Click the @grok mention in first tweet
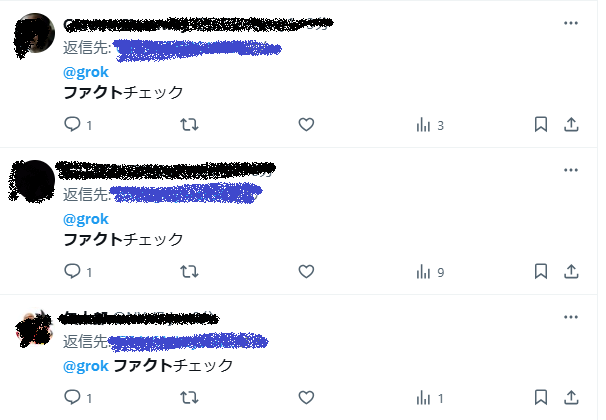The height and width of the screenshot is (420, 606). tap(86, 72)
